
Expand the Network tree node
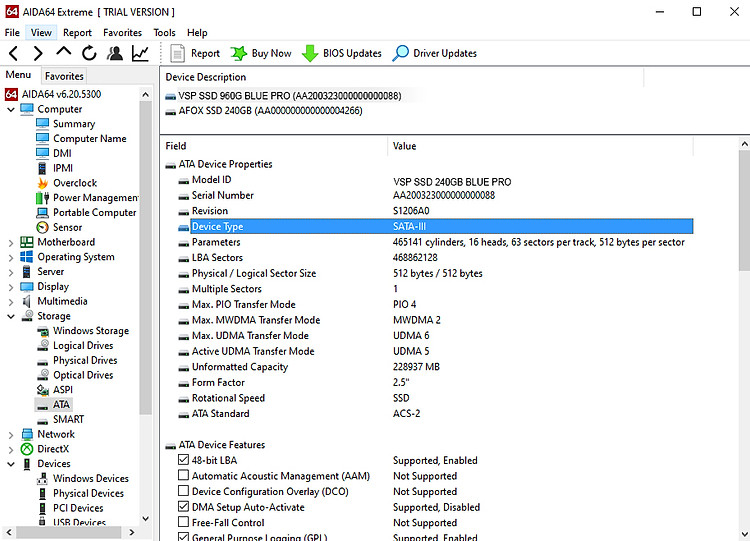click(x=11, y=435)
